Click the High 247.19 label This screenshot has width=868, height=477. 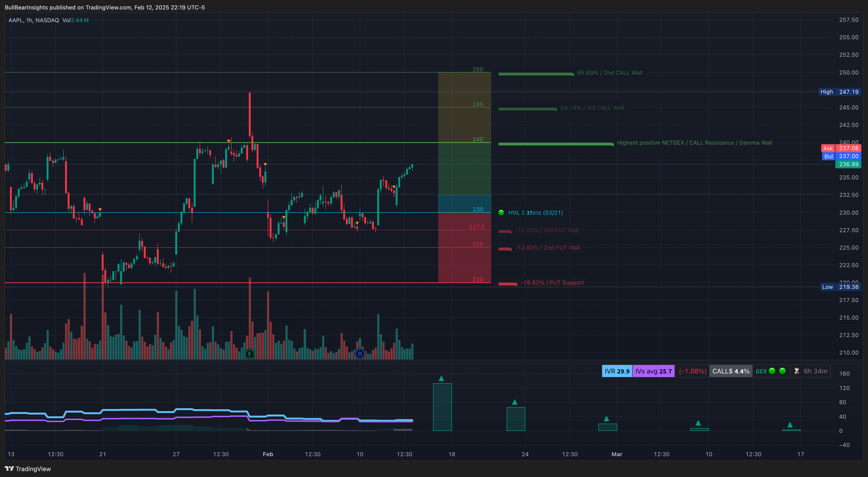840,92
